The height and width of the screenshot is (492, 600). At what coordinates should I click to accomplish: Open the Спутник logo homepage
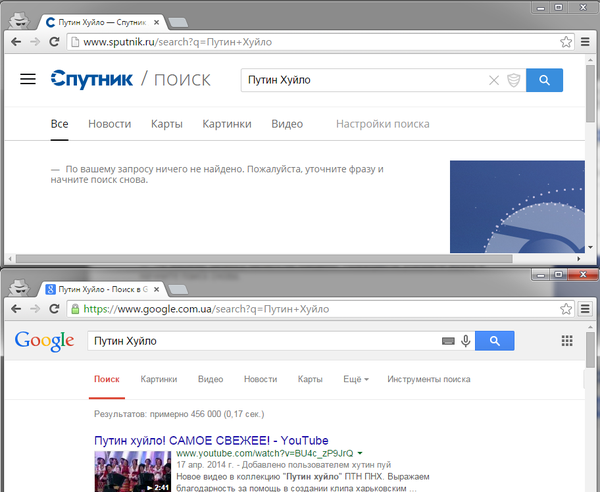tap(92, 79)
